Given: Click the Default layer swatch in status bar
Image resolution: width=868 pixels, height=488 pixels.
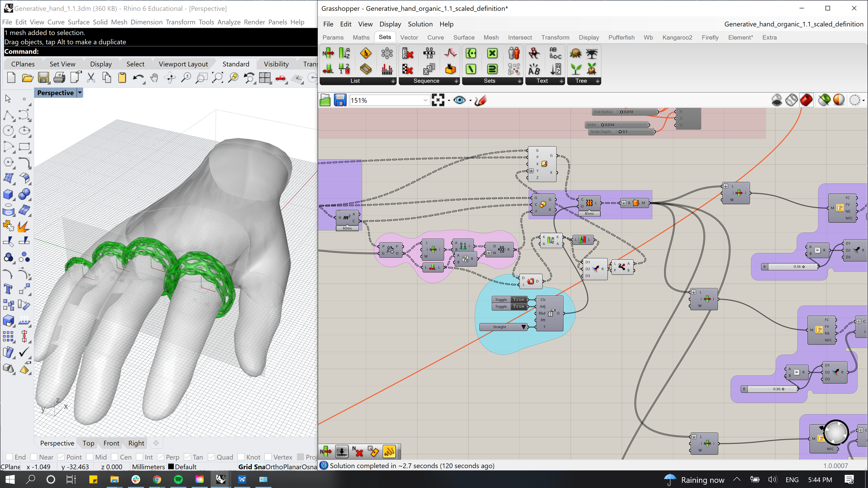Looking at the screenshot, I should click(x=171, y=467).
